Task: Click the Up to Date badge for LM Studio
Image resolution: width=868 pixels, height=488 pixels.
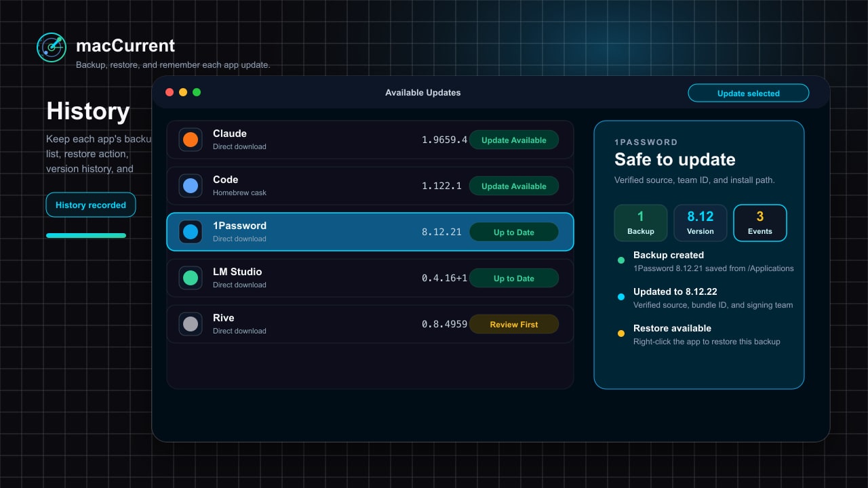Action: 514,278
